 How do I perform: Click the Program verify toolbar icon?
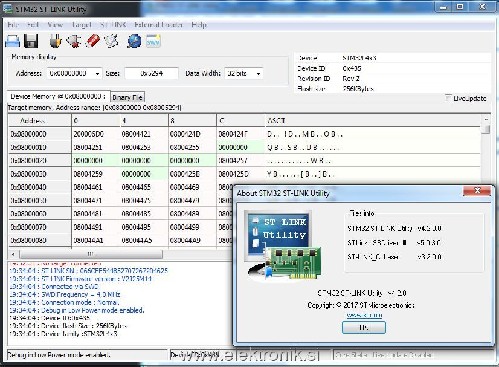[111, 41]
